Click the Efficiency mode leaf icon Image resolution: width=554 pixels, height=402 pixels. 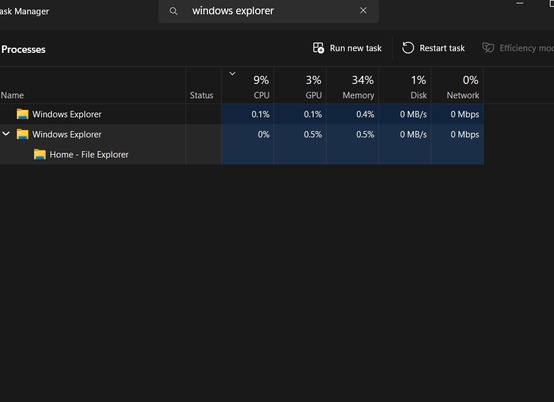pos(488,48)
